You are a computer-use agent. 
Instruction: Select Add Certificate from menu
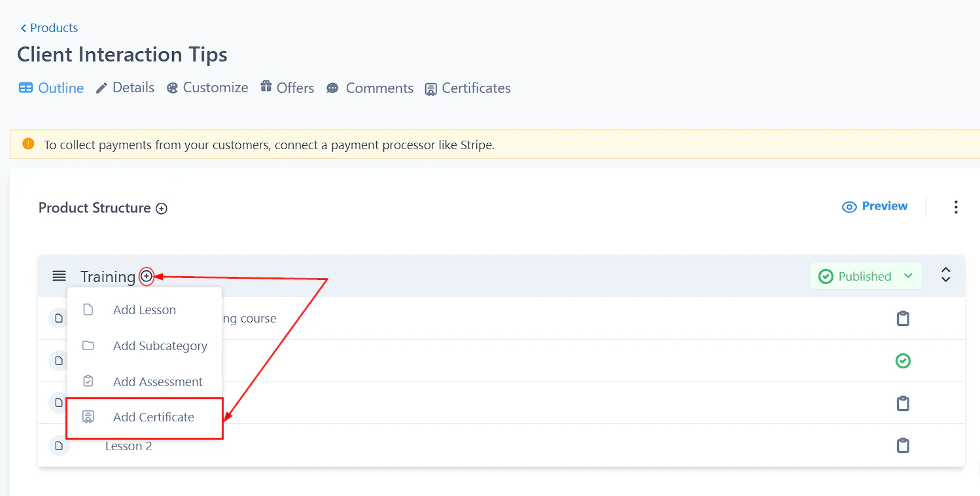145,417
